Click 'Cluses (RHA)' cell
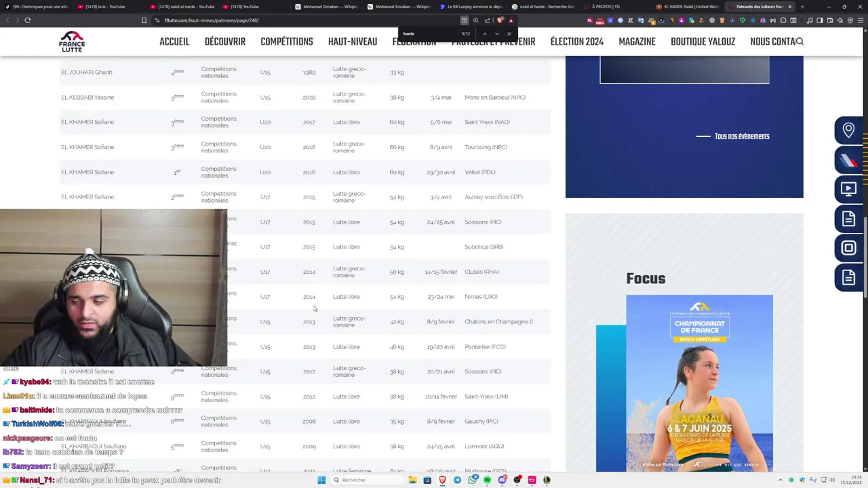 [481, 272]
